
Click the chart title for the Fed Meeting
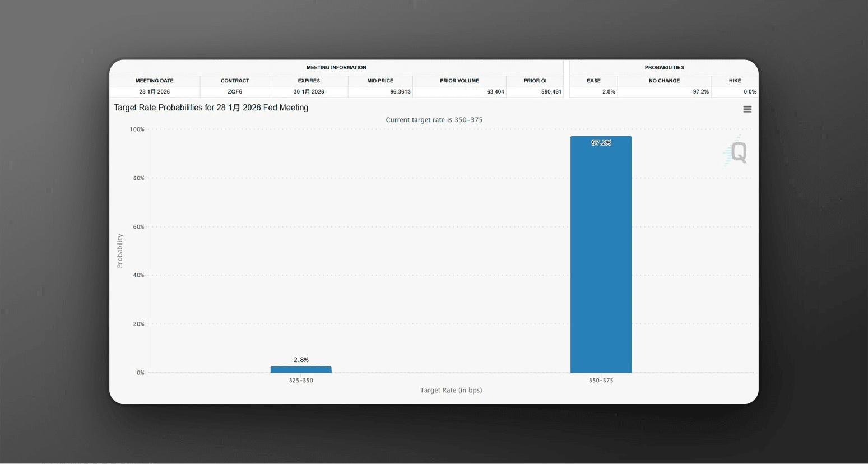[x=211, y=108]
